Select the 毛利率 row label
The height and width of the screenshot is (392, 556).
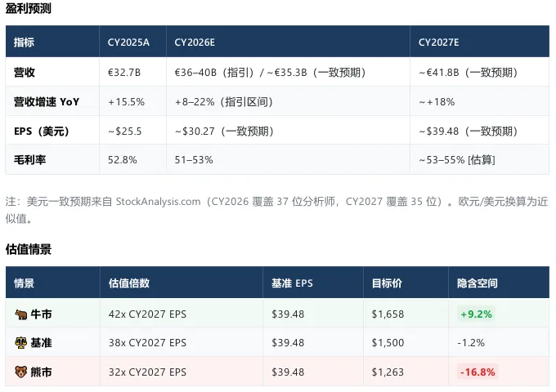pos(30,160)
